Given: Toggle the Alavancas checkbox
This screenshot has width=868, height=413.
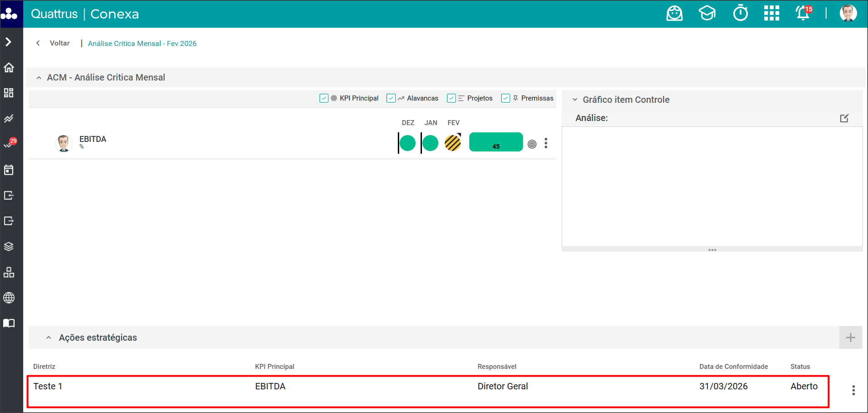Looking at the screenshot, I should click(x=391, y=98).
